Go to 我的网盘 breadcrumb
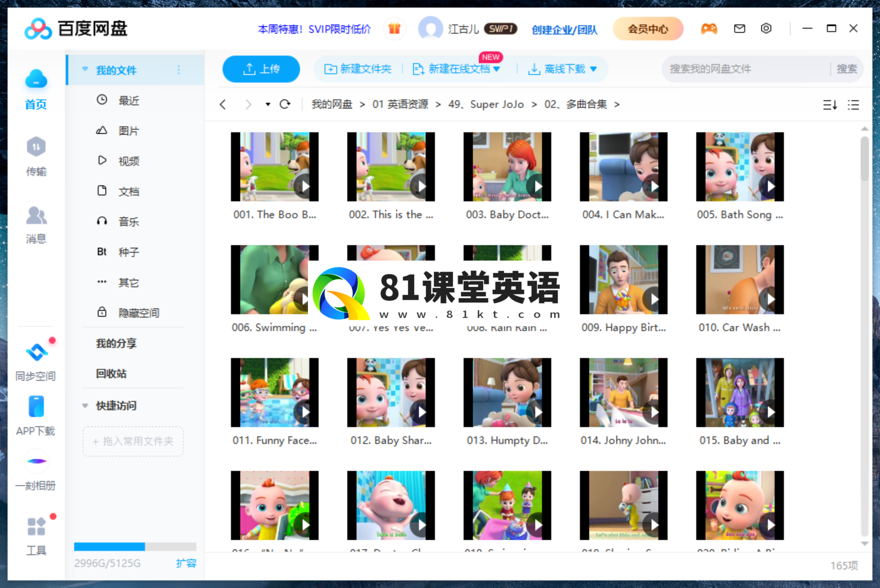Viewport: 880px width, 588px height. (x=332, y=104)
